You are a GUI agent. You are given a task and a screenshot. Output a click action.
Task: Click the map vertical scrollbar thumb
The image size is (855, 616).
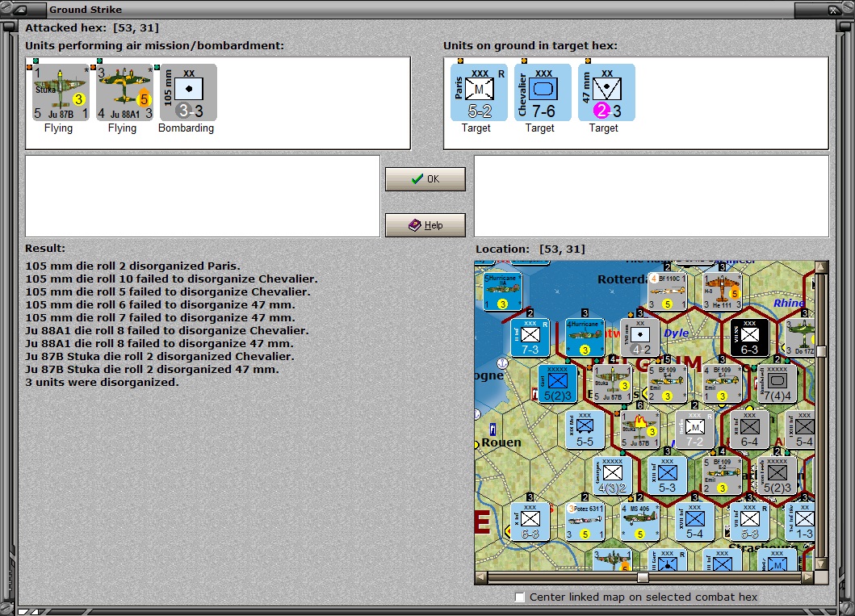(822, 352)
